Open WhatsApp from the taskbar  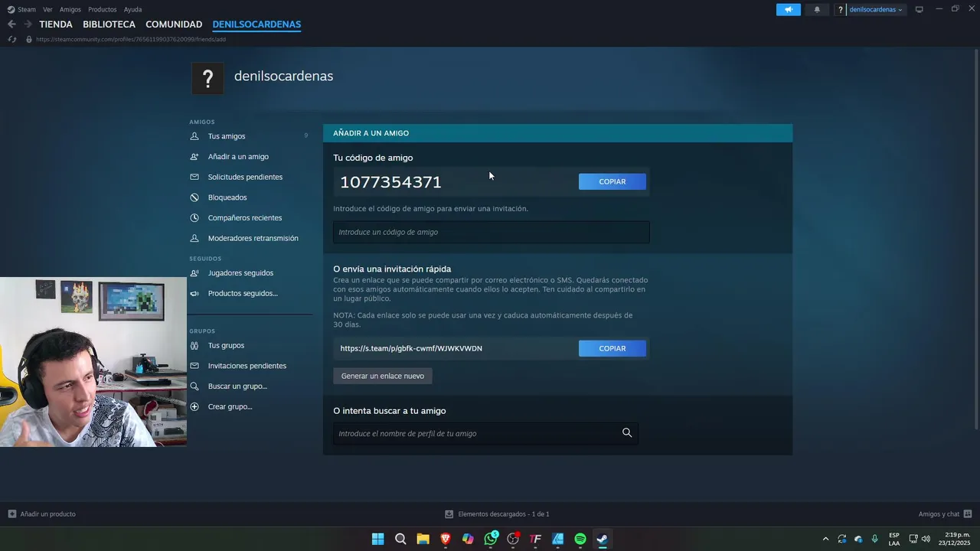(491, 539)
